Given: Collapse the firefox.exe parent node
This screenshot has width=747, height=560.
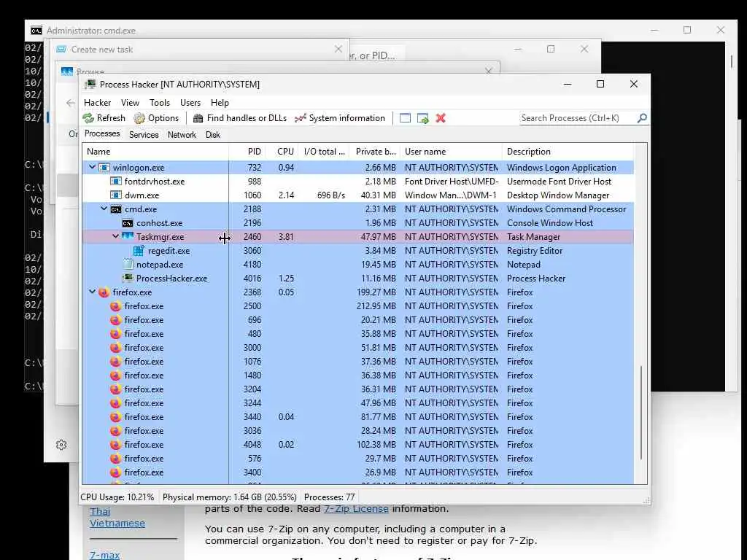Looking at the screenshot, I should tap(93, 292).
